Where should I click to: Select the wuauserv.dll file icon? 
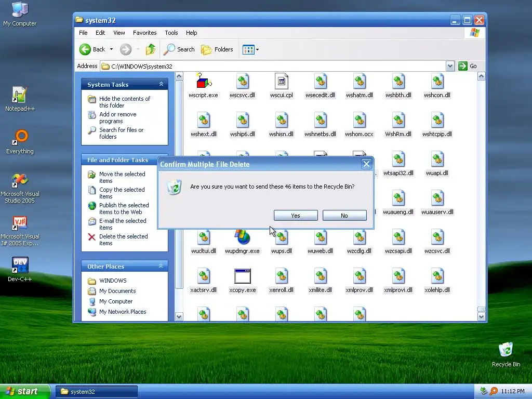(x=437, y=198)
